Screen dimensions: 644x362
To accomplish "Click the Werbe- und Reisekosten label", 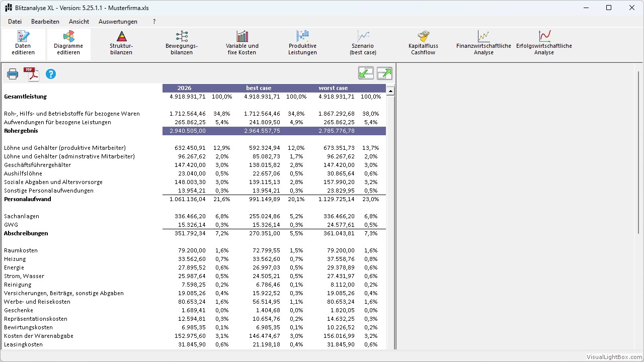I will click(37, 302).
